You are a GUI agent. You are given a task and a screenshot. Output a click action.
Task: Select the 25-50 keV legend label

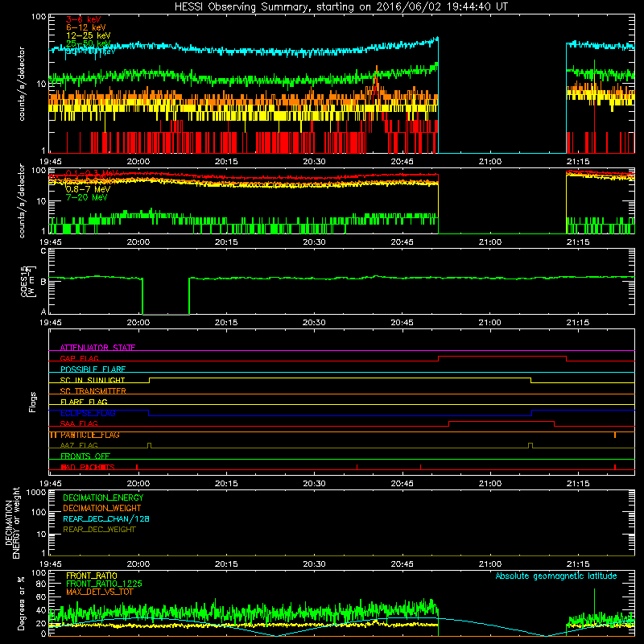pyautogui.click(x=89, y=43)
